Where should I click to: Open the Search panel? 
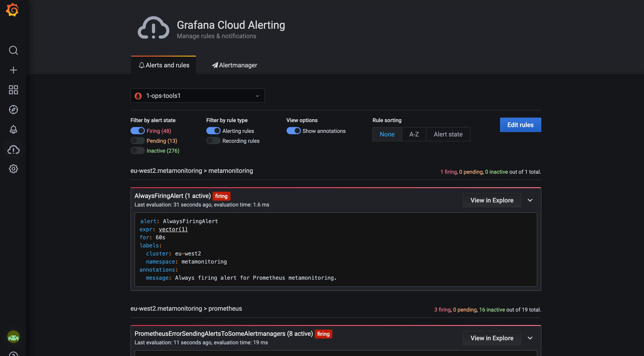pyautogui.click(x=13, y=50)
